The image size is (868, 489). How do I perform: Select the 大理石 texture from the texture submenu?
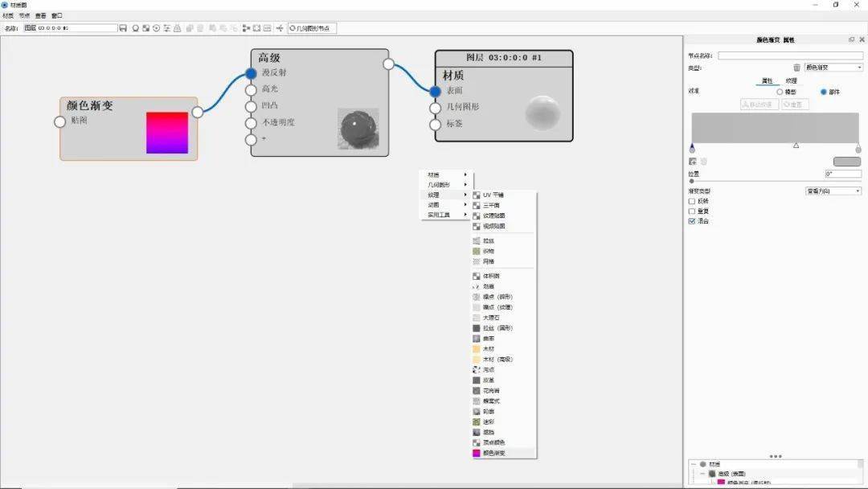(x=492, y=317)
